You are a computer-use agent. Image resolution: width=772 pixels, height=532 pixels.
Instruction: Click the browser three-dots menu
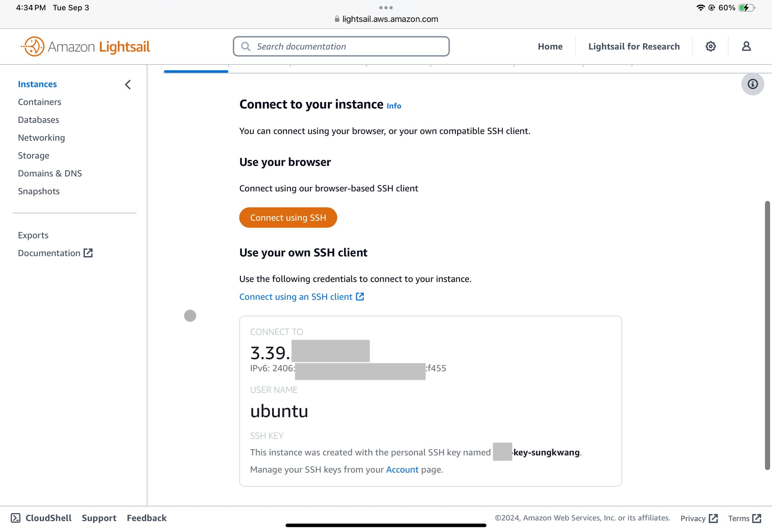point(386,8)
